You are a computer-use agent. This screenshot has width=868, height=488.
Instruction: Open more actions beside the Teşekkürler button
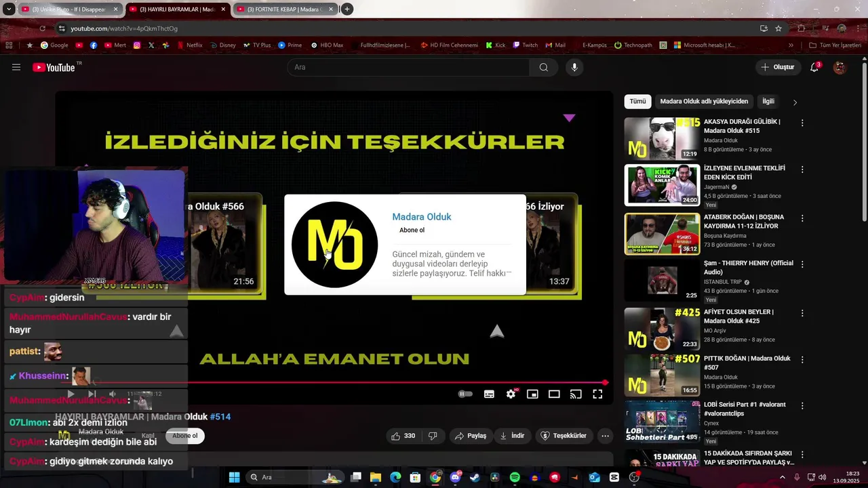606,436
